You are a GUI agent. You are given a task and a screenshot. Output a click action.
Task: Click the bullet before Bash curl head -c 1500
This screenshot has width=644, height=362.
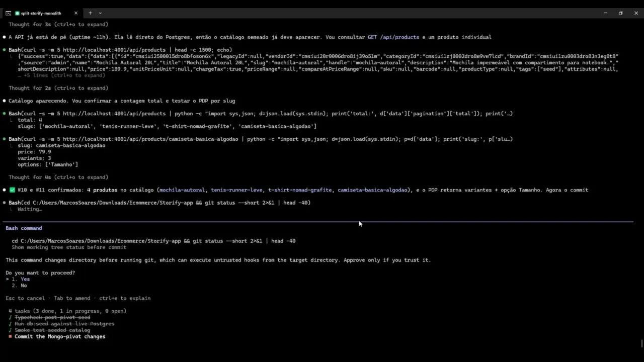coord(5,50)
